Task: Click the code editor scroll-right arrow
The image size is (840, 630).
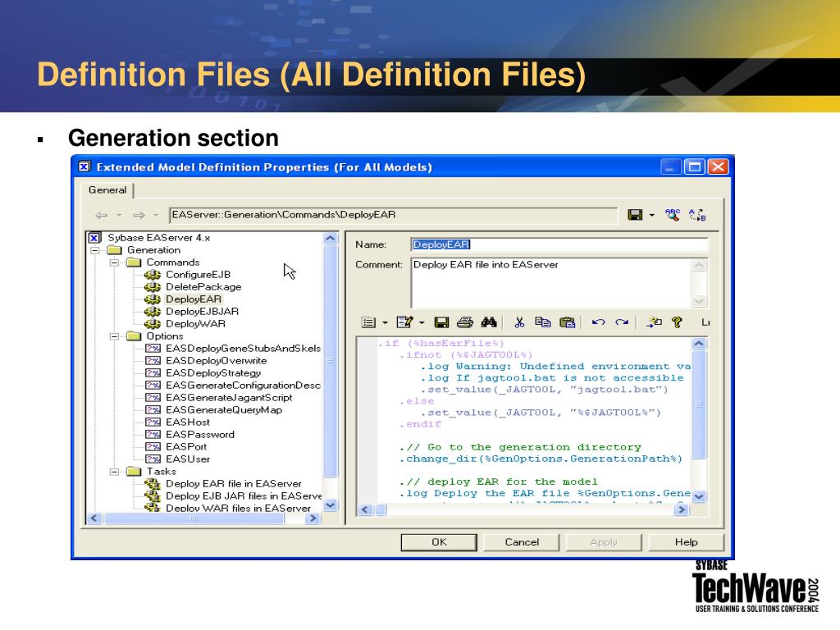Action: [x=682, y=509]
